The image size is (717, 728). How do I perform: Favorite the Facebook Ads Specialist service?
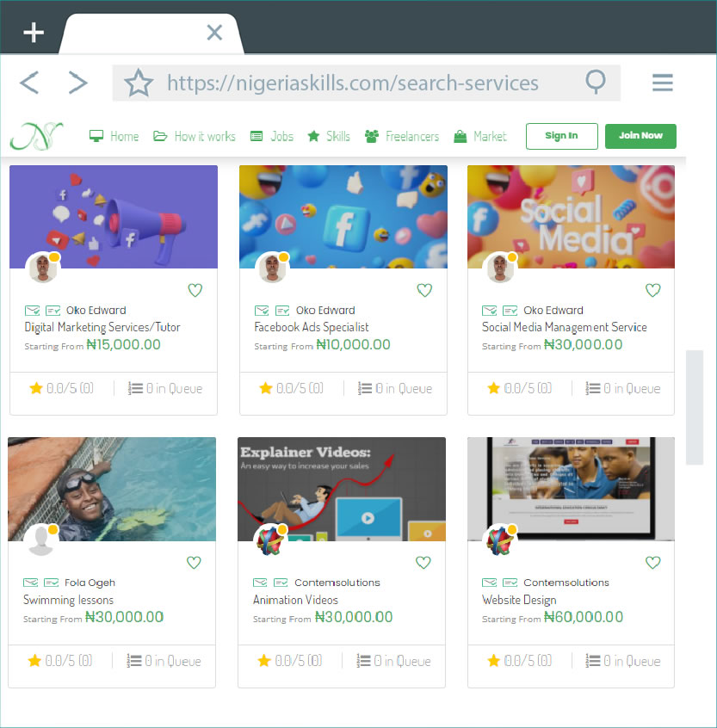click(x=424, y=290)
